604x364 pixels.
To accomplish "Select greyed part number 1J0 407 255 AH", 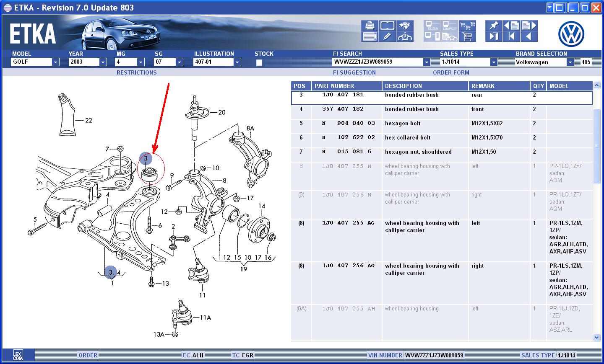I will click(x=348, y=309).
